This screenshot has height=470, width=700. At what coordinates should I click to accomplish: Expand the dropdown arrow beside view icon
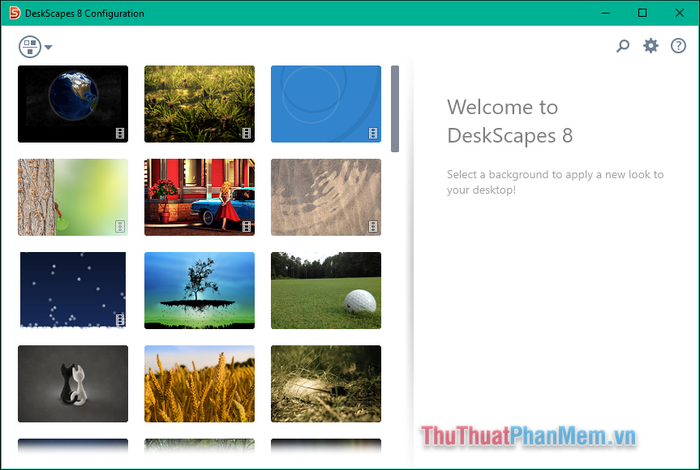click(x=48, y=47)
